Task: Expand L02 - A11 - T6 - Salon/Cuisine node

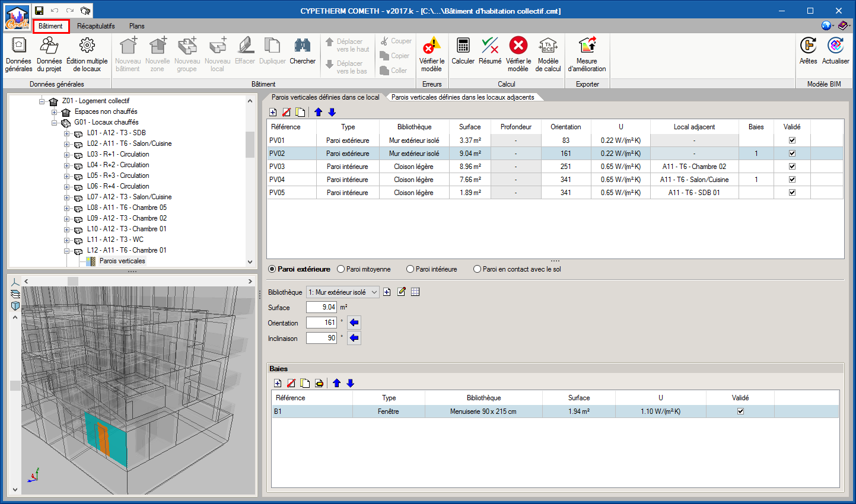Action: point(67,143)
